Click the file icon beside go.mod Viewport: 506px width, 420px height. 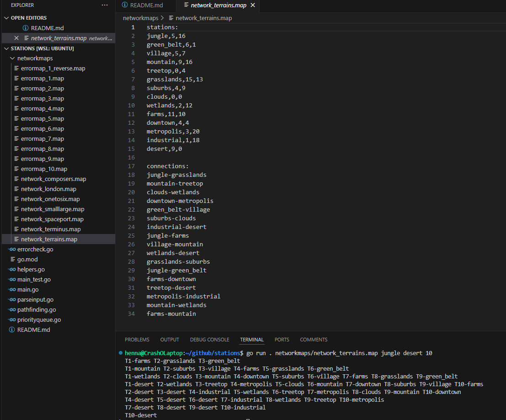(13, 259)
